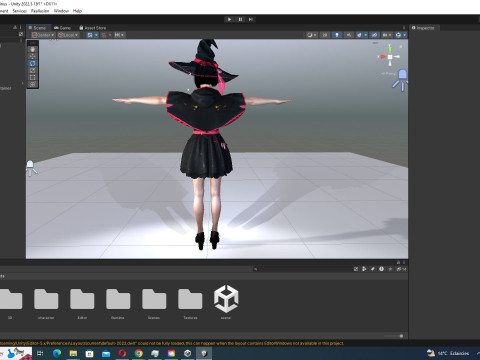Open the Local rotation mode dropdown

coord(68,35)
